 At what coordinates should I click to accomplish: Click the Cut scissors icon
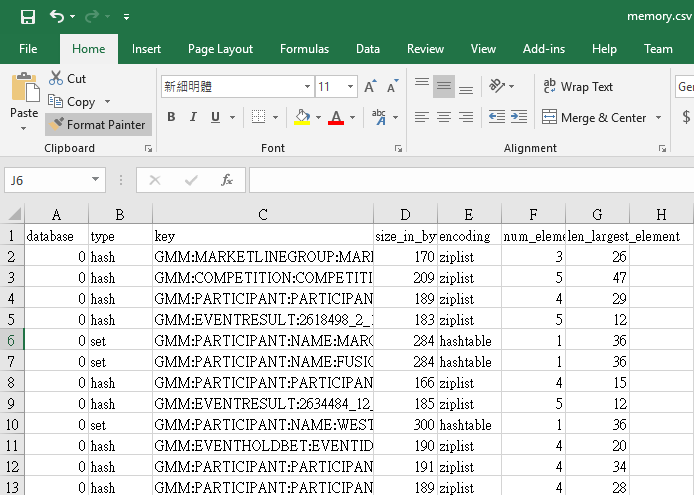[56, 78]
